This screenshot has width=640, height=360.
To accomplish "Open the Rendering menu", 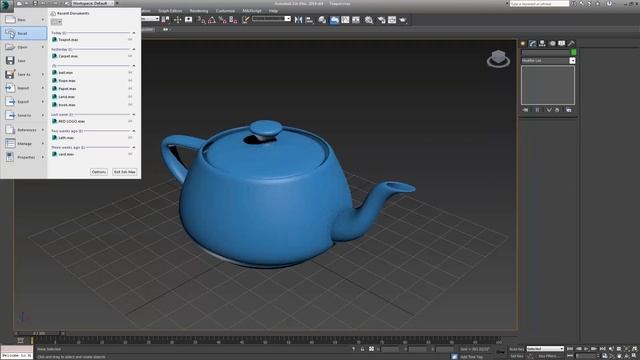I will click(199, 11).
